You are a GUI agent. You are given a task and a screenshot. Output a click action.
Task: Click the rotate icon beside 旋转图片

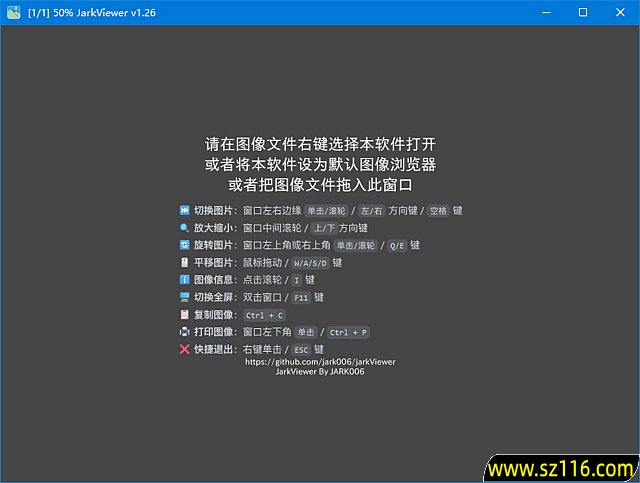click(x=184, y=245)
